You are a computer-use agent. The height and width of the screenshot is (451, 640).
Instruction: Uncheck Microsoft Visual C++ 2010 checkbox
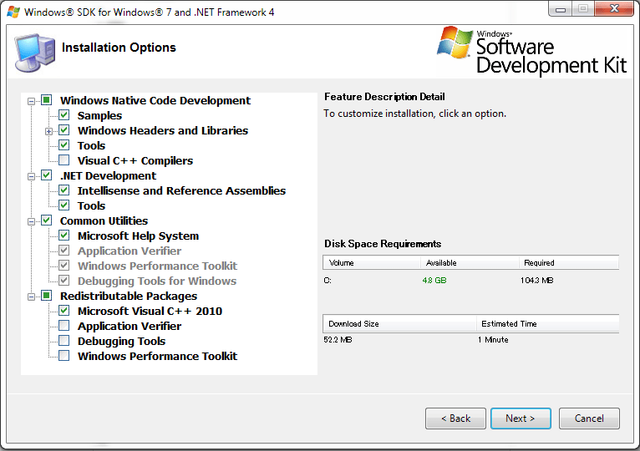(x=64, y=311)
